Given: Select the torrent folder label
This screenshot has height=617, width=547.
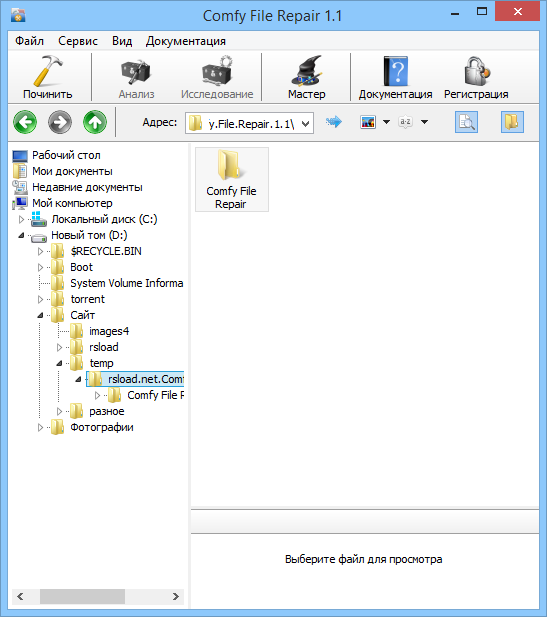Looking at the screenshot, I should (87, 299).
